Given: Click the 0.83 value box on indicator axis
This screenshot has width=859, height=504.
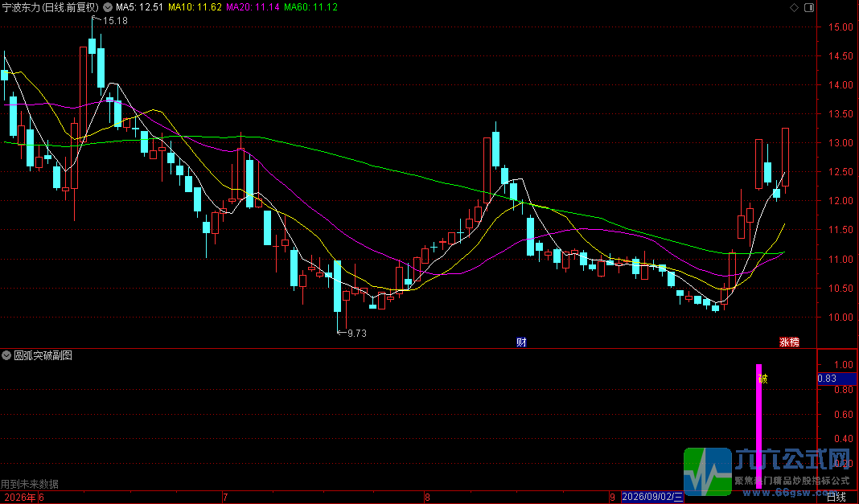Looking at the screenshot, I should coord(836,379).
